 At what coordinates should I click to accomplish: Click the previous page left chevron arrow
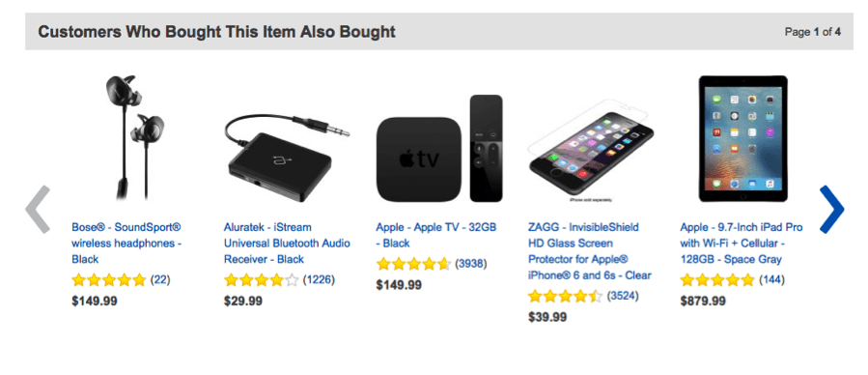pyautogui.click(x=38, y=209)
